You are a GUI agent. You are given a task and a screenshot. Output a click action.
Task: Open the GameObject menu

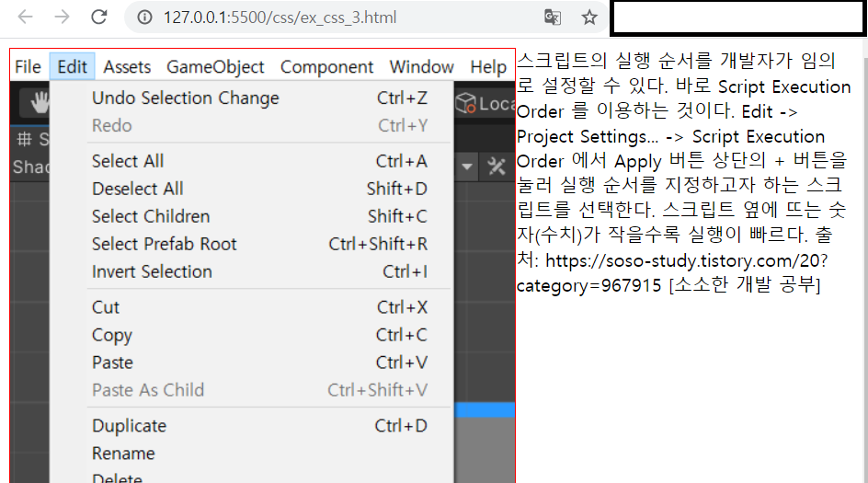click(215, 67)
